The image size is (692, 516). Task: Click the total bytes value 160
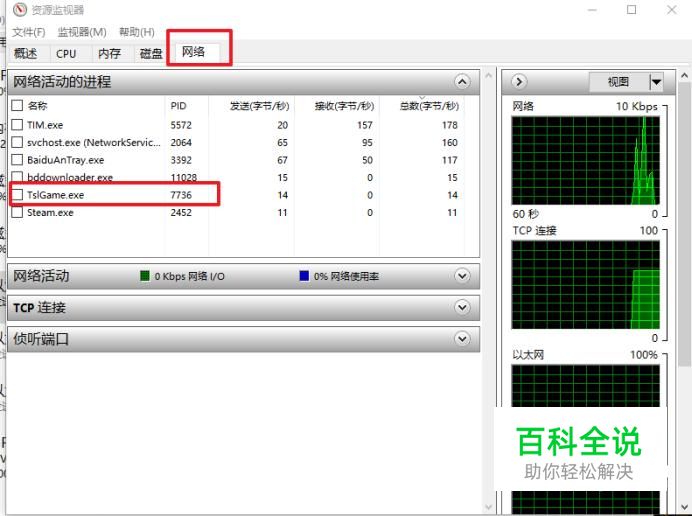(450, 143)
